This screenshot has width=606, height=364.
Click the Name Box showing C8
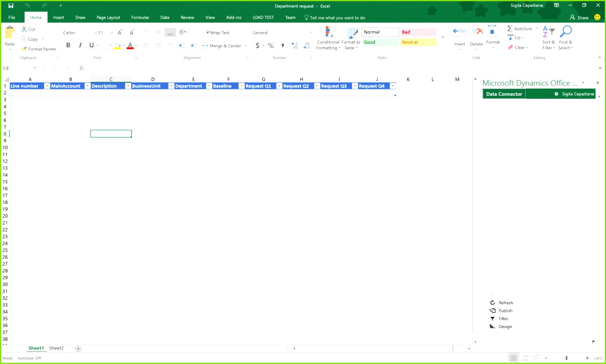18,68
